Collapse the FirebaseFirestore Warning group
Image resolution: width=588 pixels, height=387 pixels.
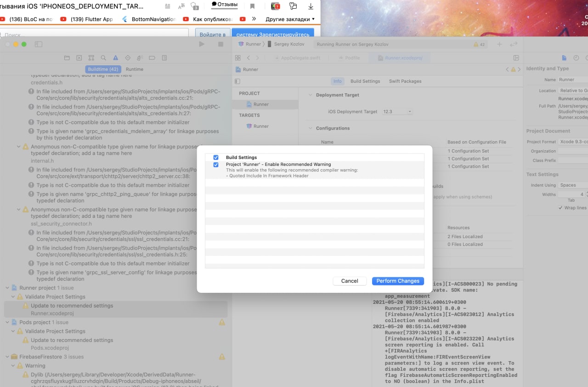13,366
